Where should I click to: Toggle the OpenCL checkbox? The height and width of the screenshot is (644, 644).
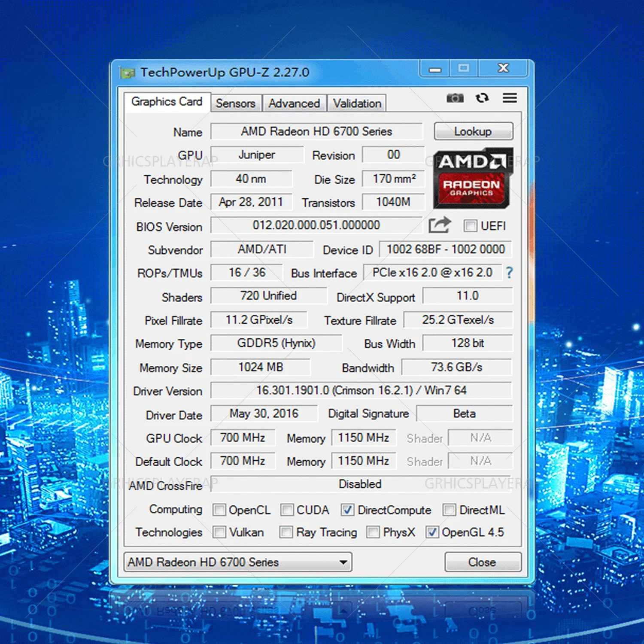(x=219, y=510)
